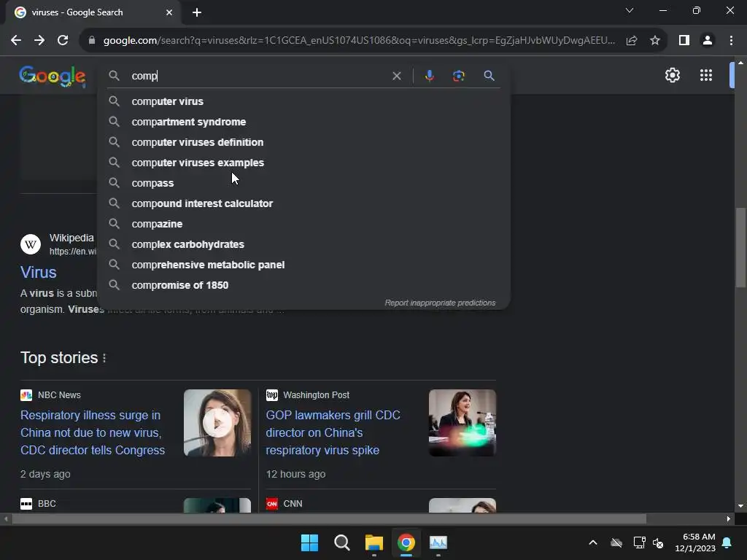Select suggestion compartment syndrome
The width and height of the screenshot is (747, 560).
303,122
